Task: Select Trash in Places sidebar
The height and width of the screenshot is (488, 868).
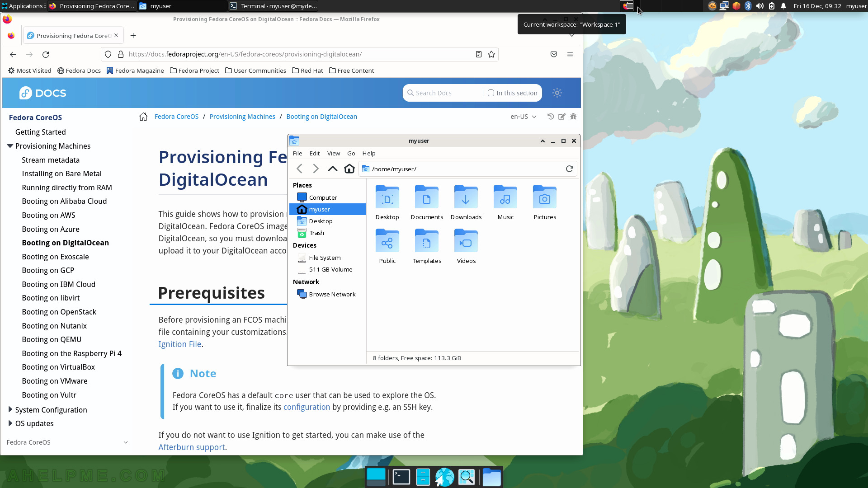Action: tap(327, 233)
